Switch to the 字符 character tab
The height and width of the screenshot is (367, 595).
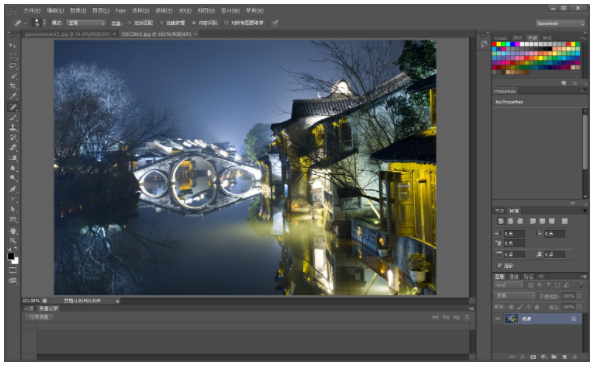tap(500, 211)
